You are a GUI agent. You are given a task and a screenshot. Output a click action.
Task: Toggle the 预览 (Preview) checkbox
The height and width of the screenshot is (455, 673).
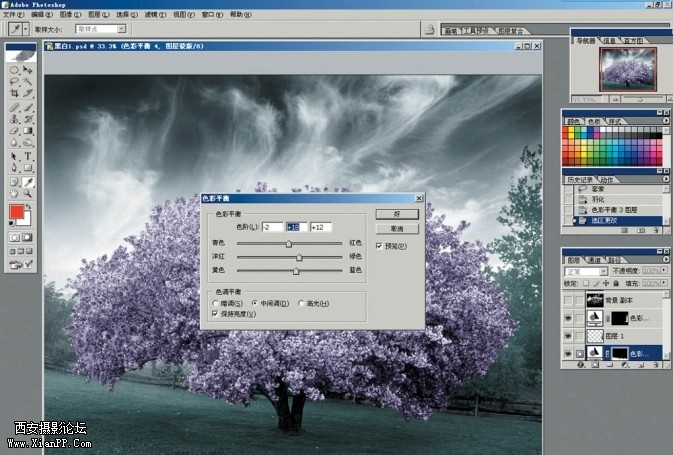pos(379,245)
